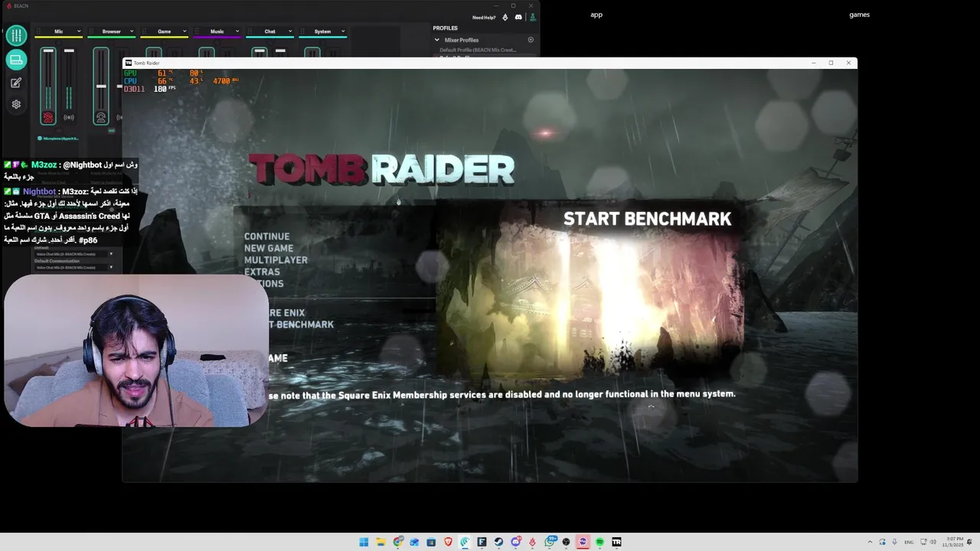The height and width of the screenshot is (551, 980).
Task: Open BEACN app from the taskbar
Action: pos(532,542)
